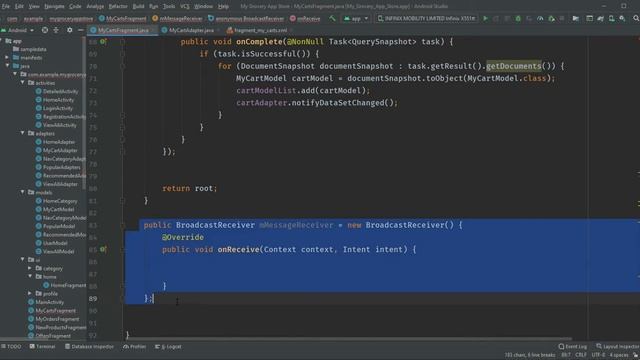This screenshot has height=360, width=640.
Task: Collapse the home package under ui
Action: pos(30,276)
